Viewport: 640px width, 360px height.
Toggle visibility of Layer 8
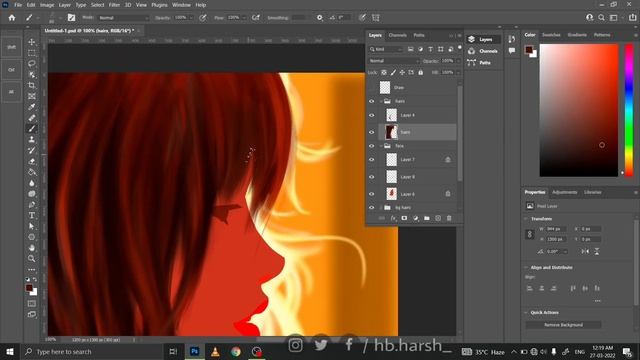point(371,177)
